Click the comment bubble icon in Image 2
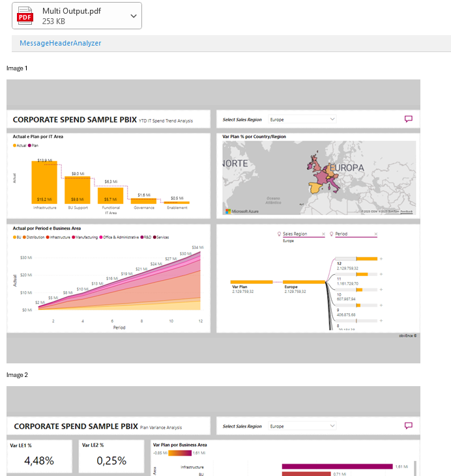Image resolution: width=451 pixels, height=476 pixels. click(x=408, y=426)
